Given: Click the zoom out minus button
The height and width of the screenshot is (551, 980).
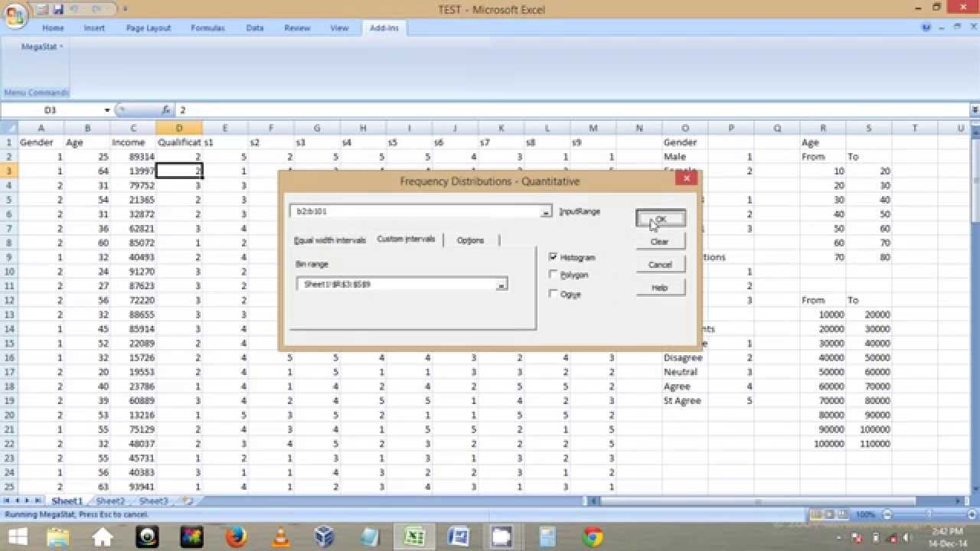Looking at the screenshot, I should click(x=886, y=515).
